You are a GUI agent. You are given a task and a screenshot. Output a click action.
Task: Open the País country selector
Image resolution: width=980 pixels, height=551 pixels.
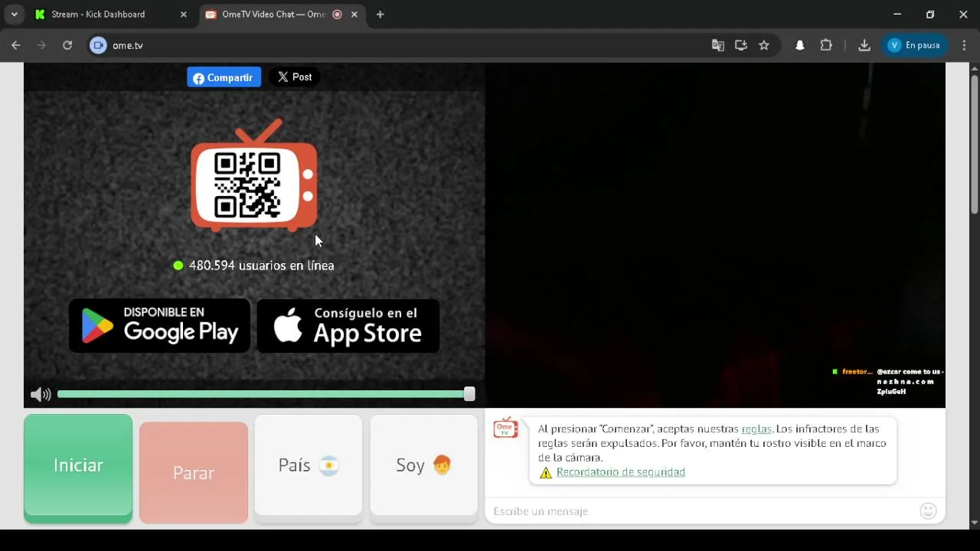(x=309, y=467)
